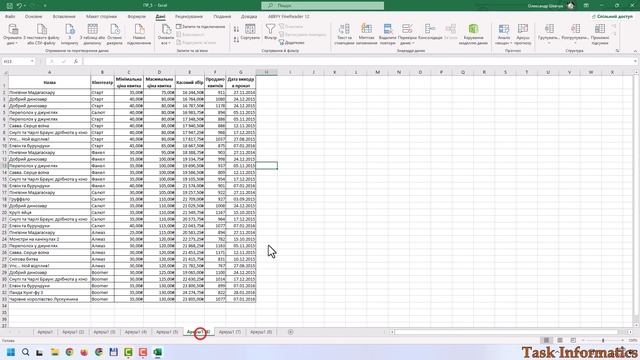Select the header cell "Касовий збір"
The image size is (640, 360).
coord(190,82)
